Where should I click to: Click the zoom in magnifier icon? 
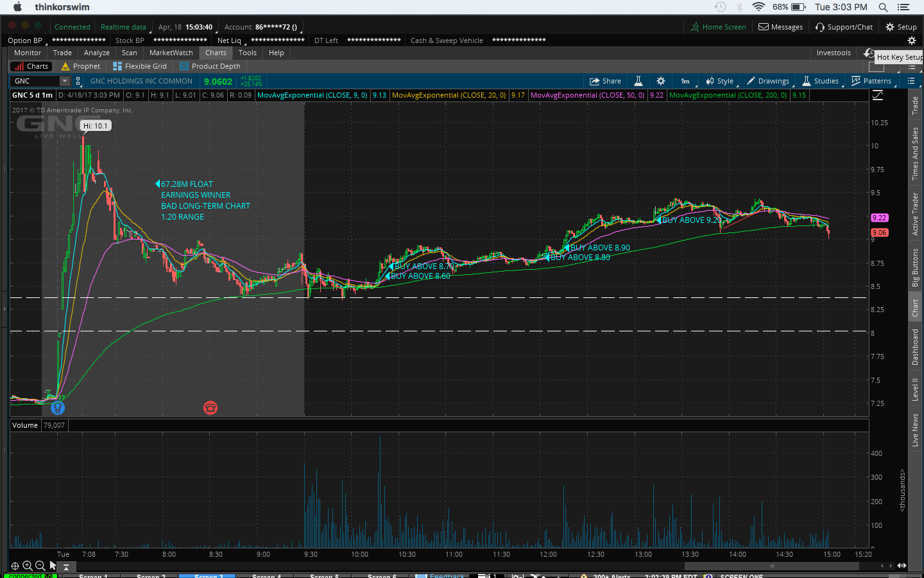(x=28, y=566)
